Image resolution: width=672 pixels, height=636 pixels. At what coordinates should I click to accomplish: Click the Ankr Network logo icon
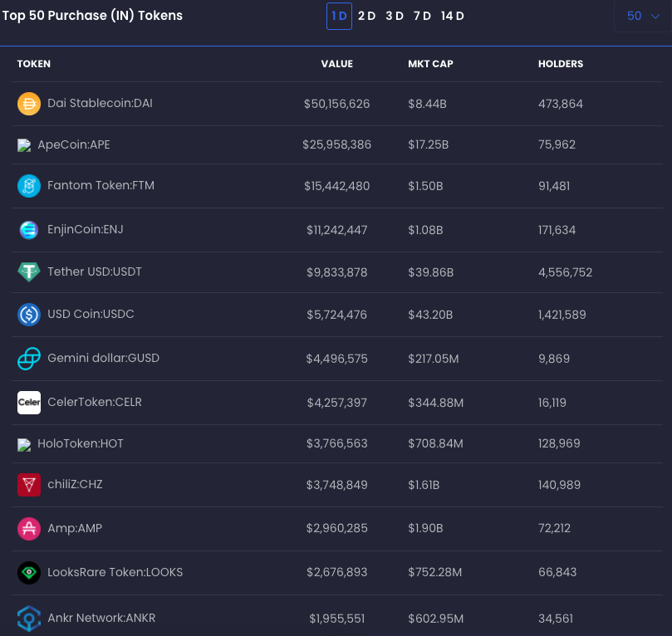click(29, 619)
